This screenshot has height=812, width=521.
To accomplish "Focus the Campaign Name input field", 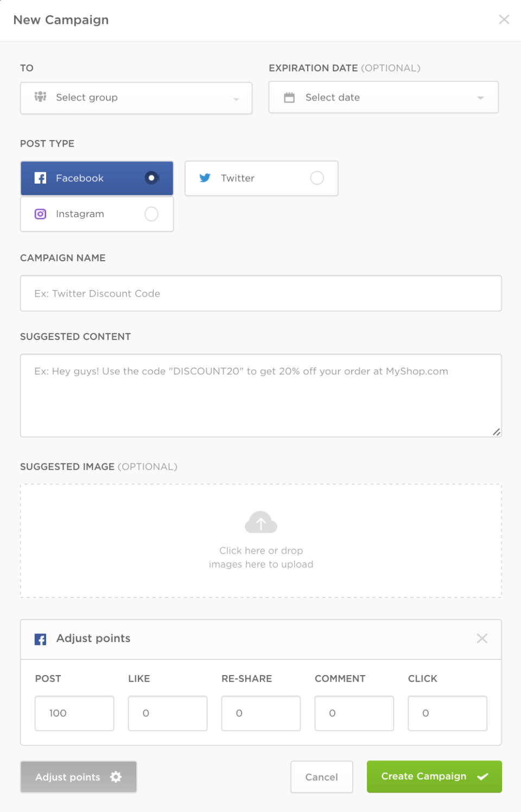I will tap(261, 293).
